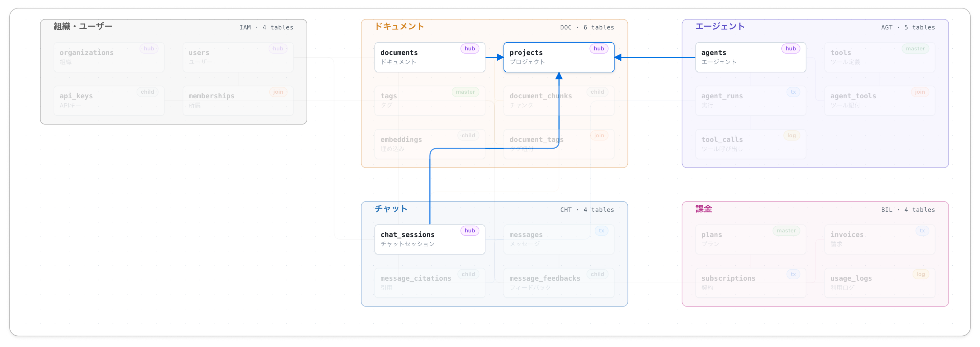Click the document_chunks table card

pos(558,100)
